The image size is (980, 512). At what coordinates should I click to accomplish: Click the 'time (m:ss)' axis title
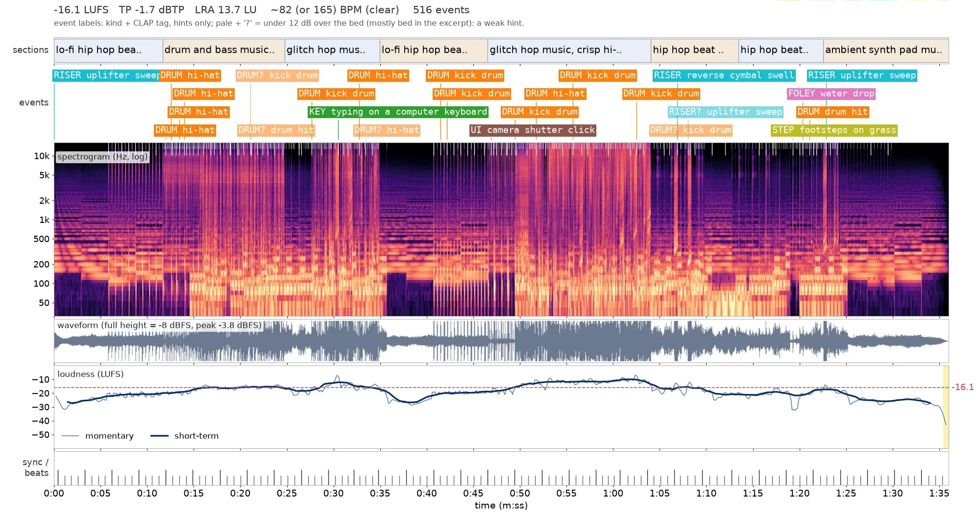click(x=501, y=506)
